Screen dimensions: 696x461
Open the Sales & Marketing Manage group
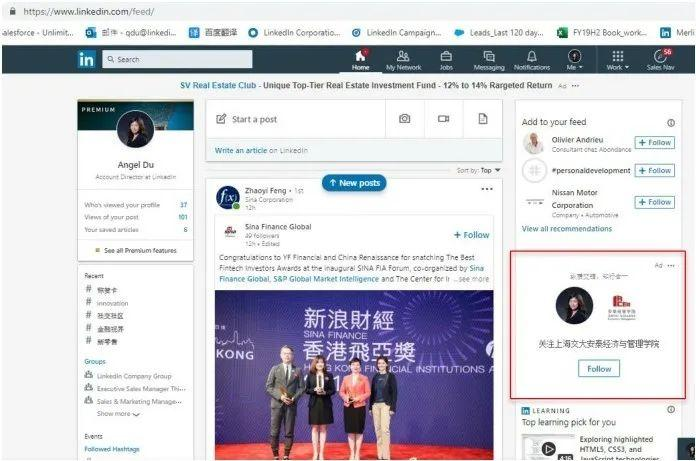(139, 401)
